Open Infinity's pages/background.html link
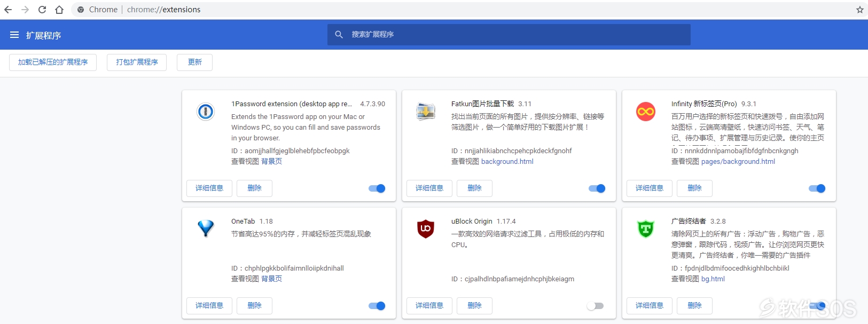 click(738, 162)
